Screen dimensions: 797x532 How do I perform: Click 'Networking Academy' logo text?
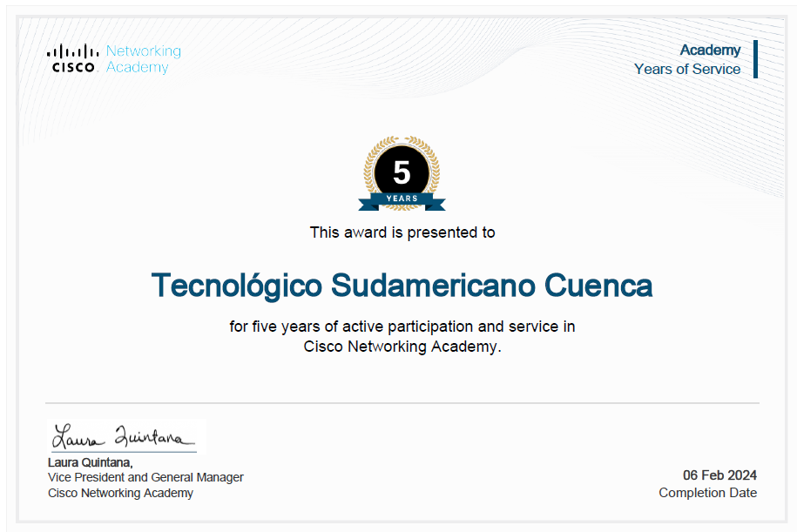point(144,59)
